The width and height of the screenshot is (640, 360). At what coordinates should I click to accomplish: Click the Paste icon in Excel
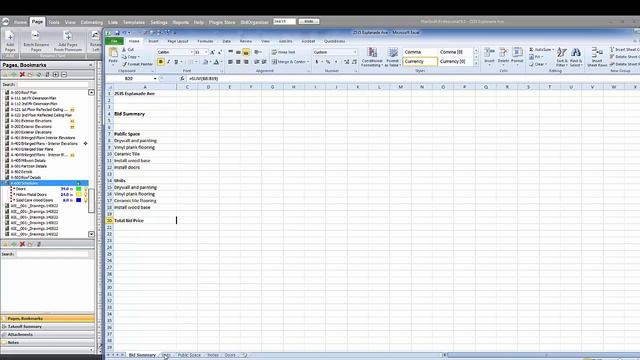pyautogui.click(x=113, y=53)
